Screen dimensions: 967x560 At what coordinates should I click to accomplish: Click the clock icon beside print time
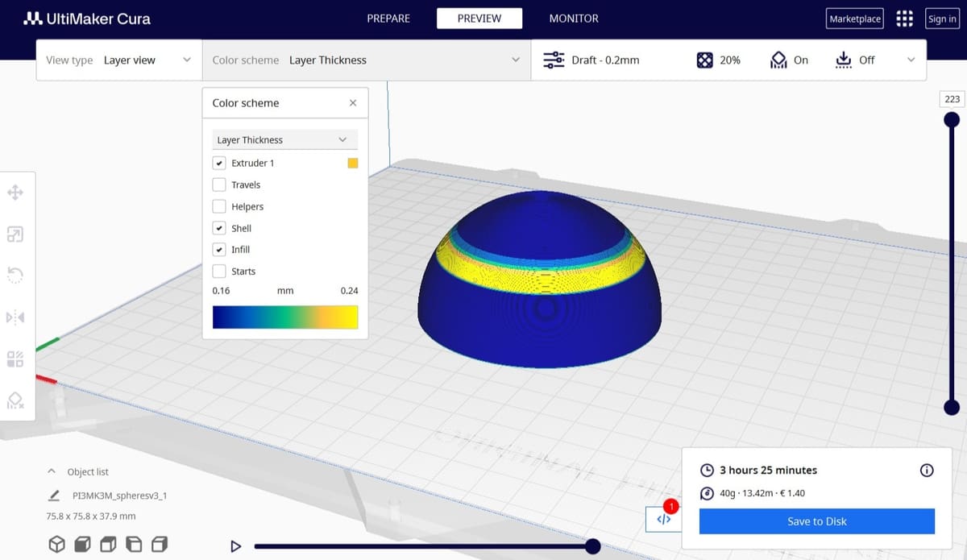(707, 471)
